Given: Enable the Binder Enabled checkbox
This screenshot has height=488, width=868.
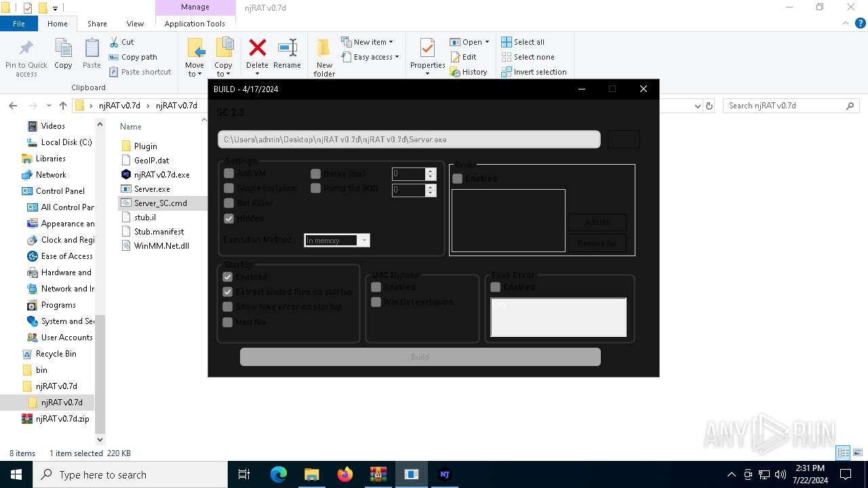Looking at the screenshot, I should (x=458, y=178).
